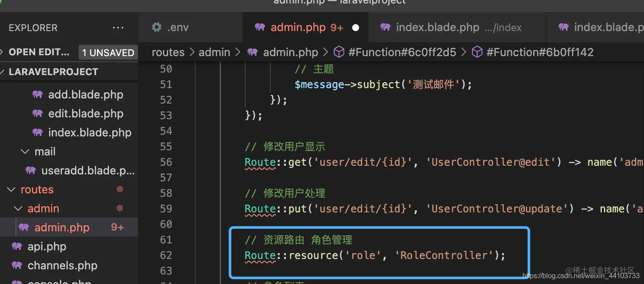This screenshot has width=644, height=284.
Task: Click elephant icon on admin.php tab
Action: [x=260, y=27]
